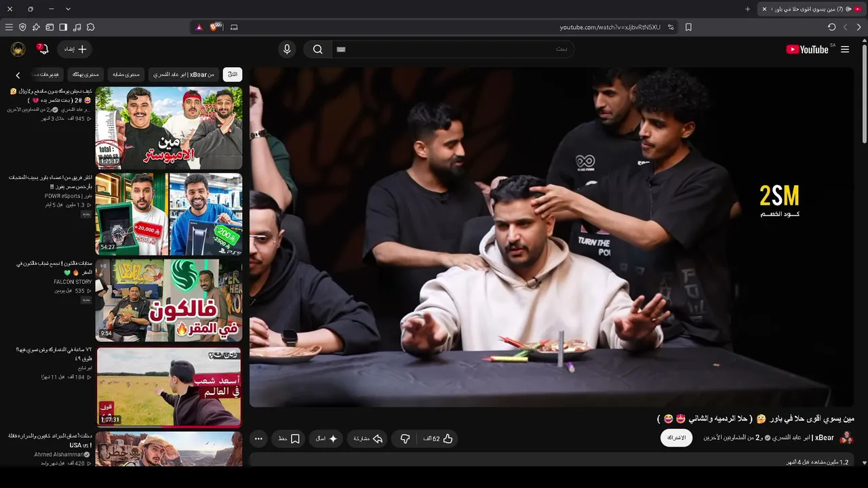Select the محتوى مشابه filter chip

tap(126, 75)
